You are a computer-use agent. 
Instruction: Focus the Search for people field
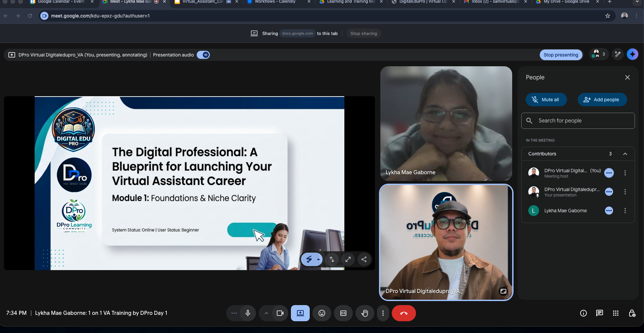click(x=578, y=121)
